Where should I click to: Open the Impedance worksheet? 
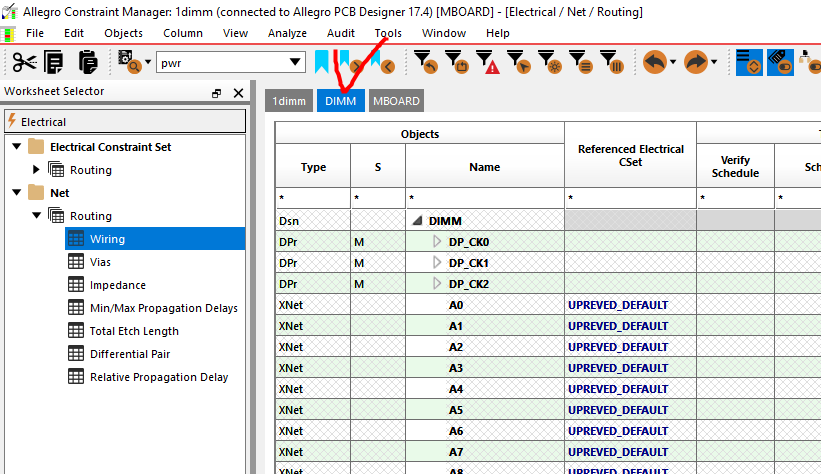[117, 285]
